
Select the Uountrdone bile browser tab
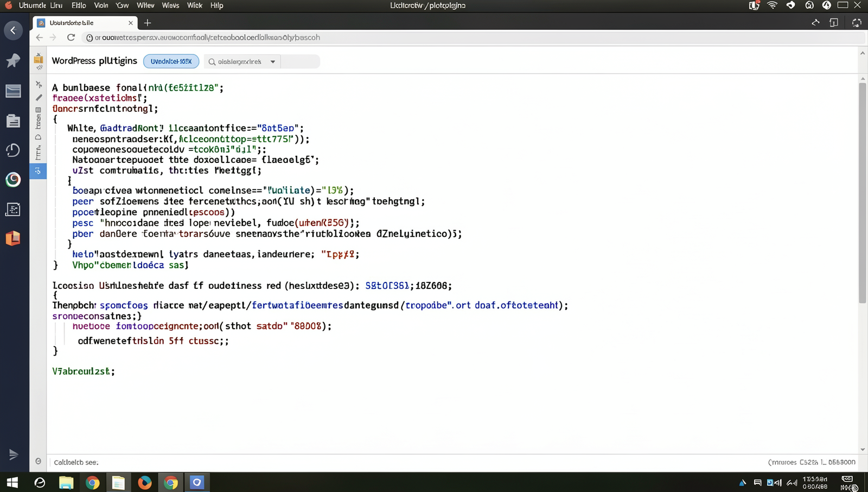[85, 23]
